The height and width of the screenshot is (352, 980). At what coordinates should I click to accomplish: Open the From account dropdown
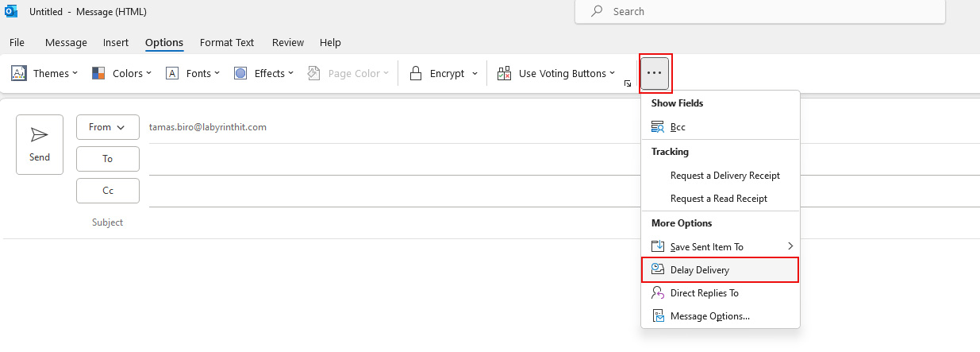pos(108,127)
